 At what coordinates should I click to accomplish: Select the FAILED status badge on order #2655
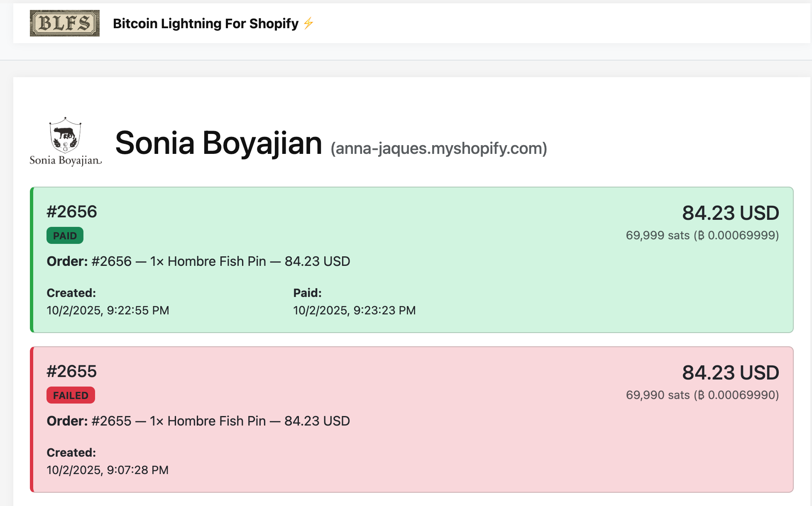(71, 395)
